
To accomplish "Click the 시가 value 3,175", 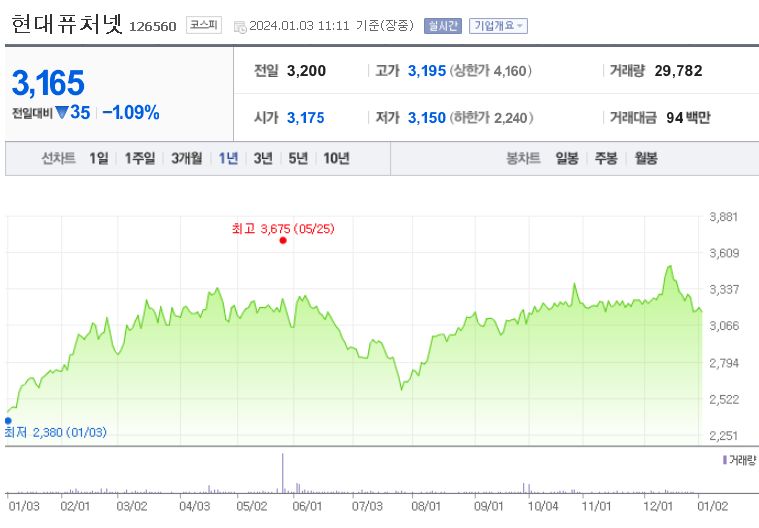I will (x=305, y=118).
